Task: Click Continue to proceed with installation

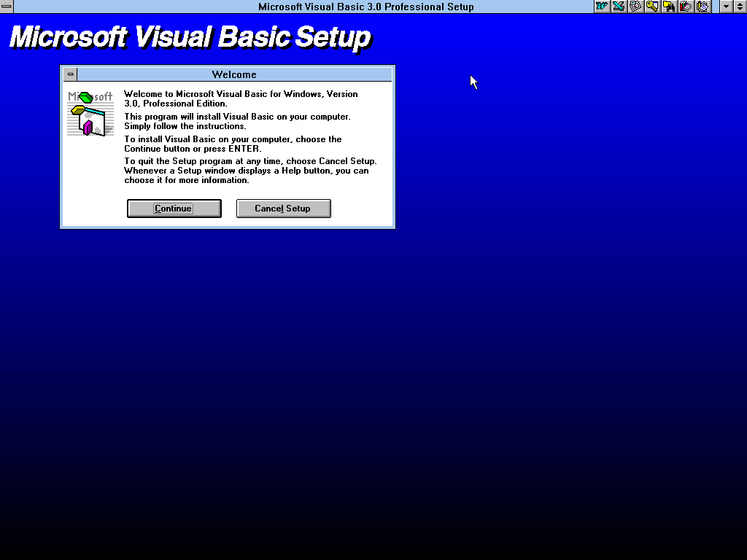Action: coord(174,209)
